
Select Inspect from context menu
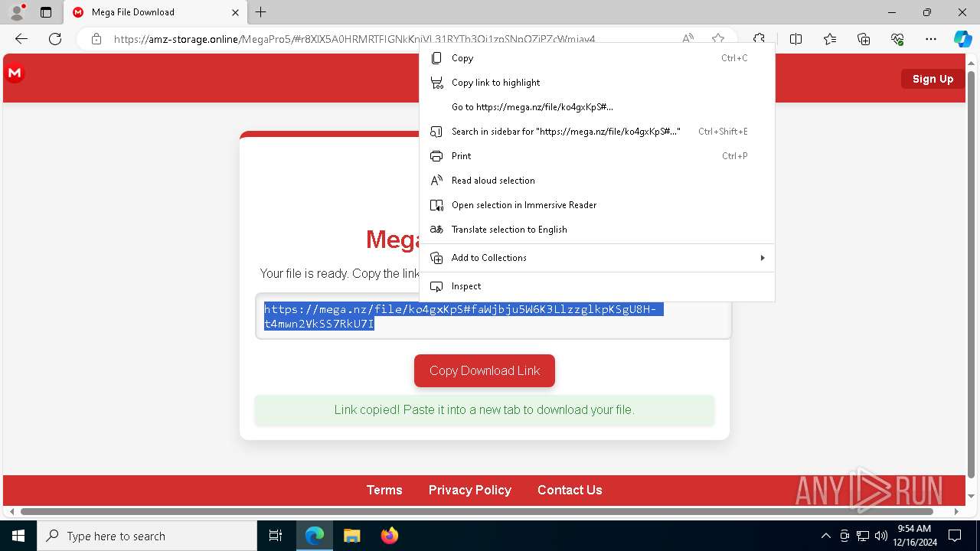[597, 286]
